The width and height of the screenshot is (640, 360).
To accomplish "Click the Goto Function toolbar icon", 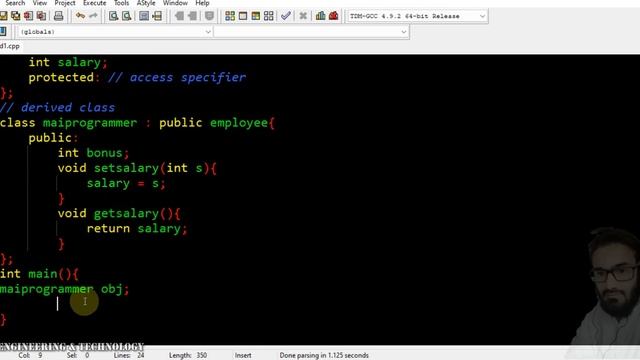I will pyautogui.click(x=144, y=16).
